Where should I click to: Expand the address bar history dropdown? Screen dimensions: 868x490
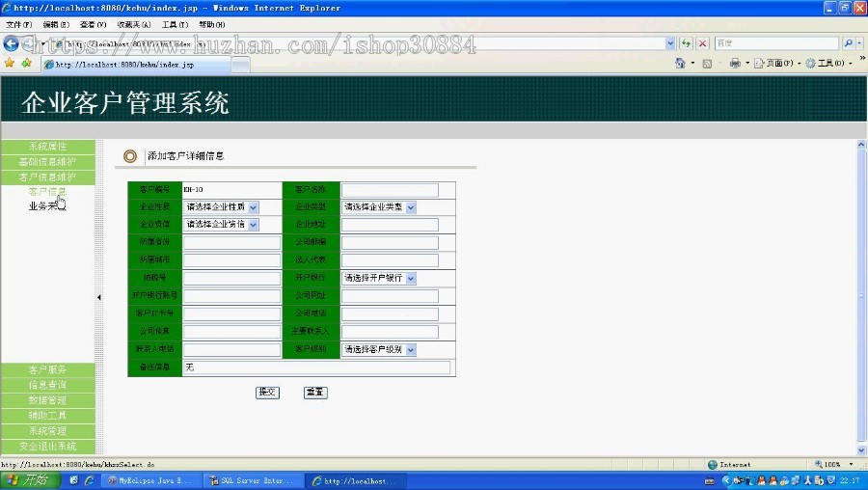[x=670, y=43]
